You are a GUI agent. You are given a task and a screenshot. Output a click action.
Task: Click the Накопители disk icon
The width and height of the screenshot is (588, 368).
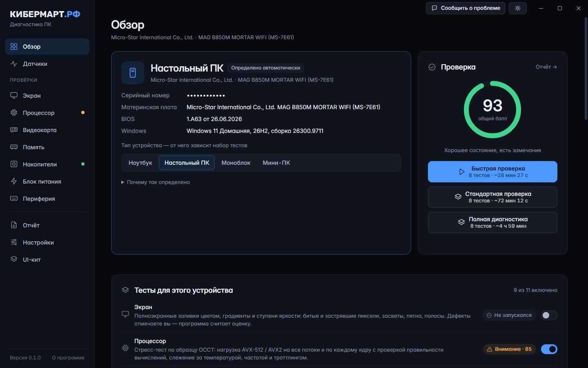pyautogui.click(x=14, y=164)
